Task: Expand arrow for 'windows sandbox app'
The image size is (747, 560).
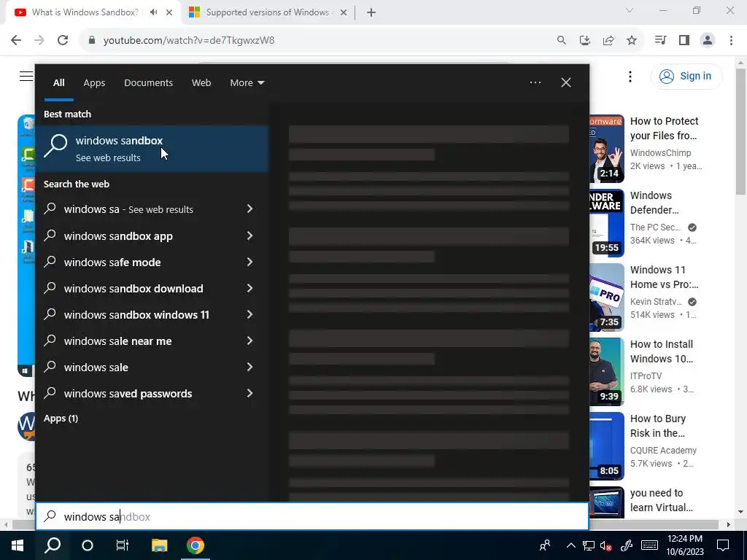Action: pyautogui.click(x=249, y=236)
